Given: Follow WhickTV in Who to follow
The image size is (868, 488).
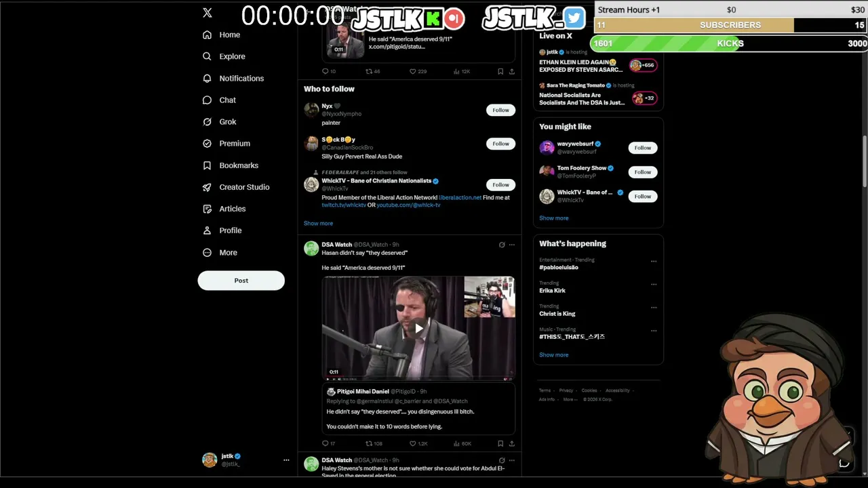Looking at the screenshot, I should click(x=500, y=184).
